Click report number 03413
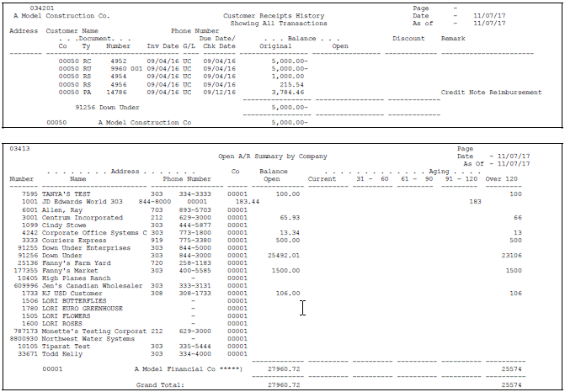This screenshot has width=565, height=392. 20,149
